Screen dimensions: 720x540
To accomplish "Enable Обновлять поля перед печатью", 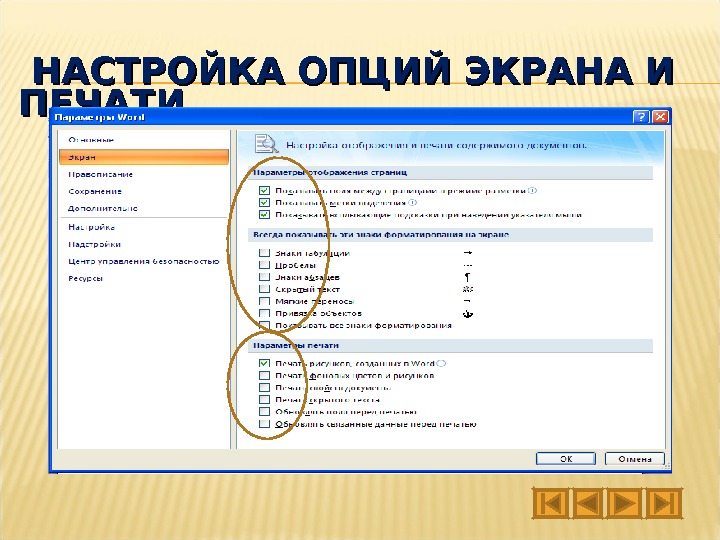I will click(264, 411).
